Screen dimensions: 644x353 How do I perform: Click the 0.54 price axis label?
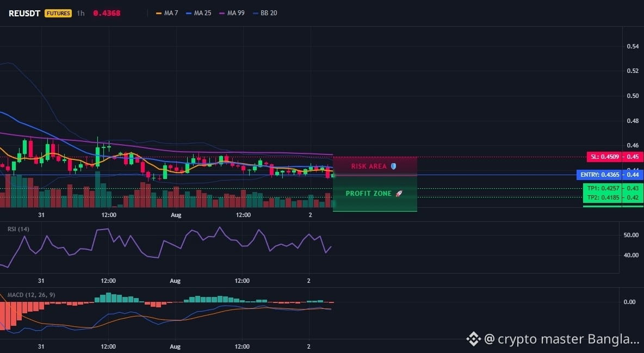[x=633, y=46]
